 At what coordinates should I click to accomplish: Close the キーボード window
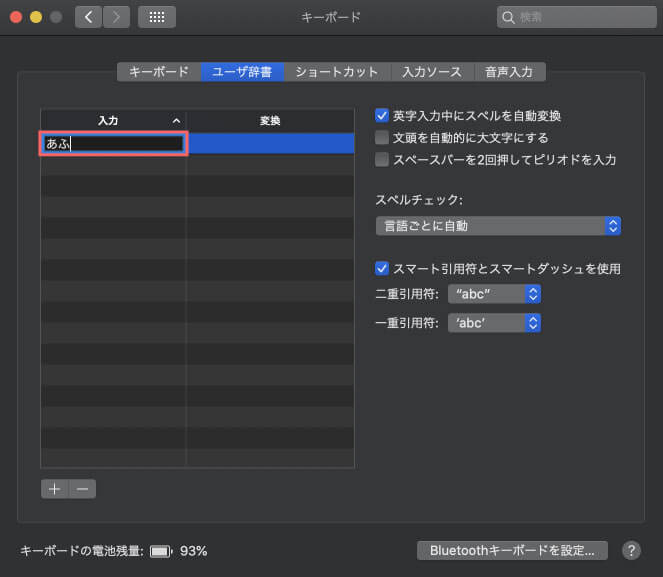(x=16, y=17)
